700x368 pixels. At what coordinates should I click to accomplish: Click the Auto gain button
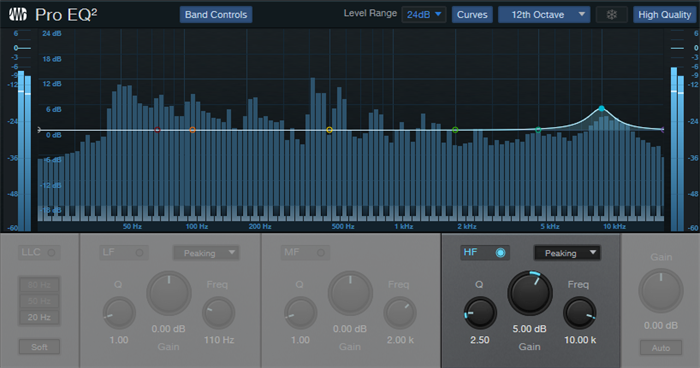click(x=661, y=347)
